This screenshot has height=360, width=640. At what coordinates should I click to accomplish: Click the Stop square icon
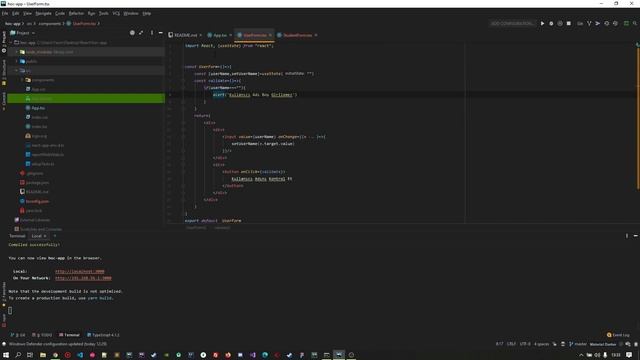pyautogui.click(x=569, y=24)
